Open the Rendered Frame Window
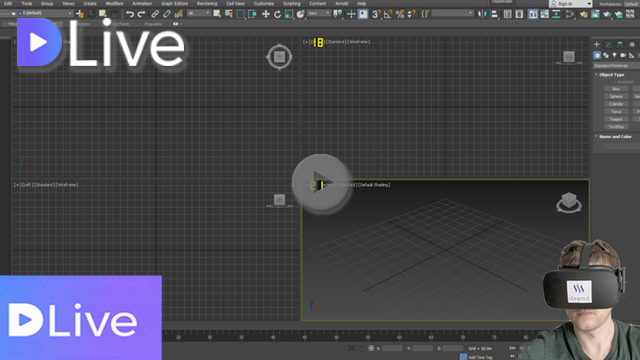Image resolution: width=640 pixels, height=360 pixels. coord(596,14)
